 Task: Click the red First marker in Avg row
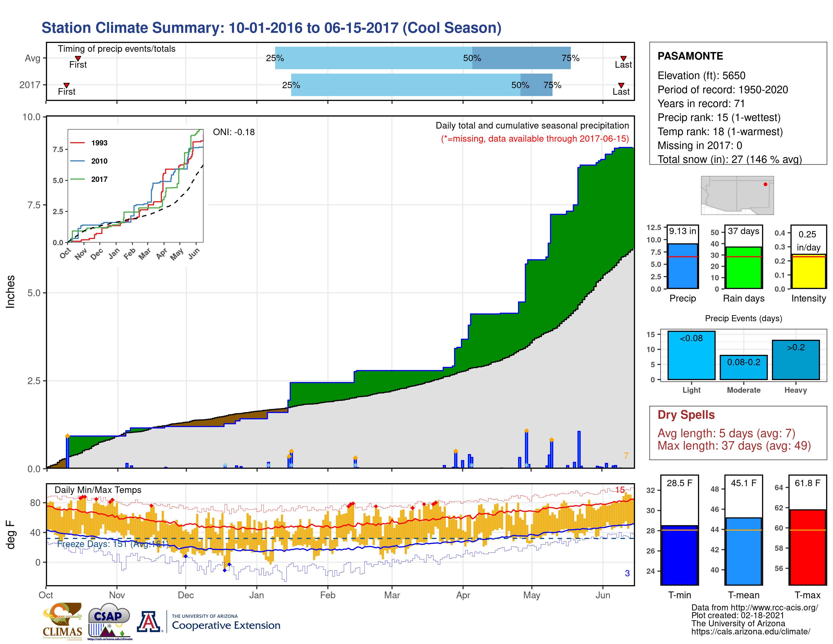(78, 58)
